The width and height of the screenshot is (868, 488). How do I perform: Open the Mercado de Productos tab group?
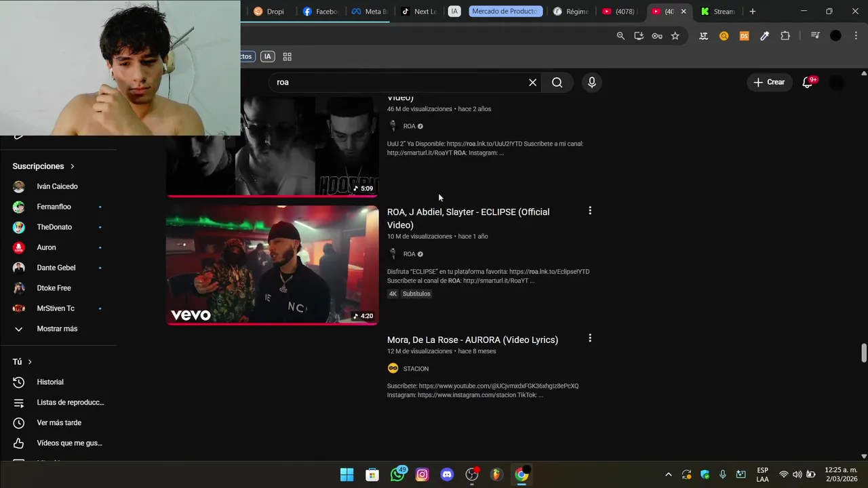pos(506,12)
